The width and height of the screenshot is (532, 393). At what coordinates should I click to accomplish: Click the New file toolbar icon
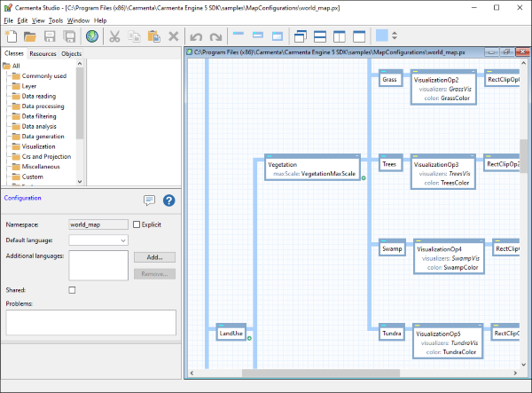[12, 36]
